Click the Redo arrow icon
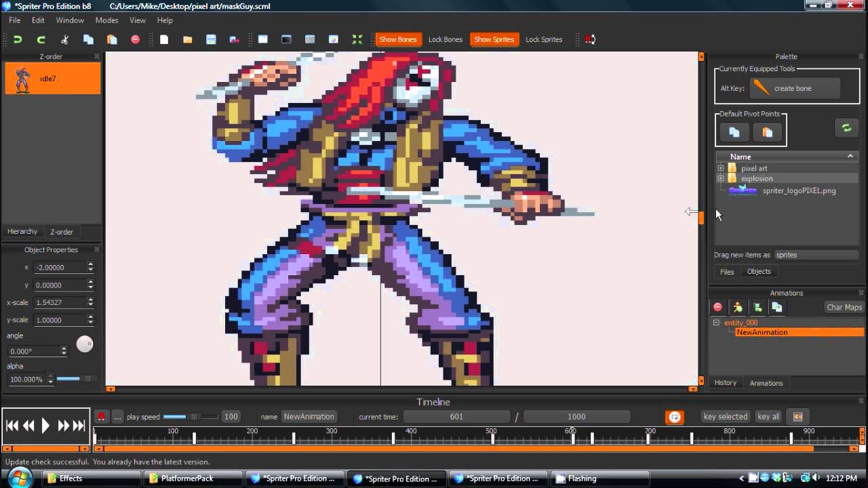 point(41,39)
